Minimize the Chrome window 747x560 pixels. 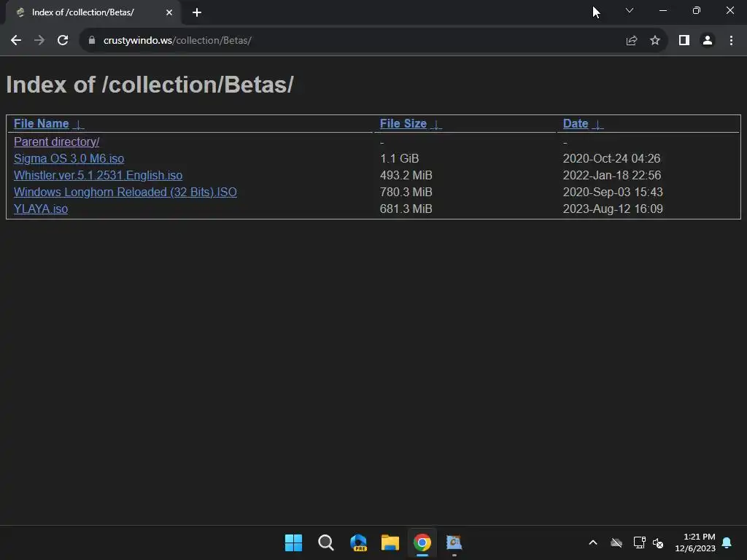point(663,10)
